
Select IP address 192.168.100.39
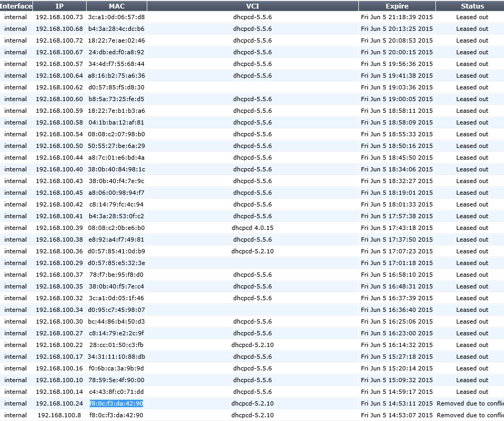click(x=59, y=228)
